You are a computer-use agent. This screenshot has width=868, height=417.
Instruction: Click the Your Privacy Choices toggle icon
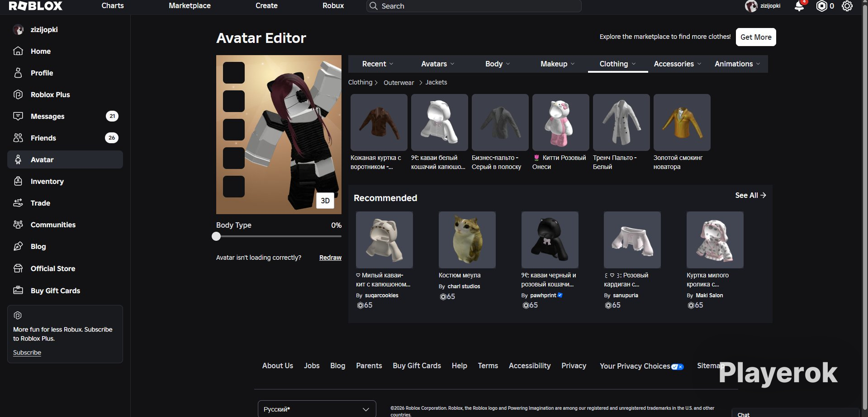point(678,366)
